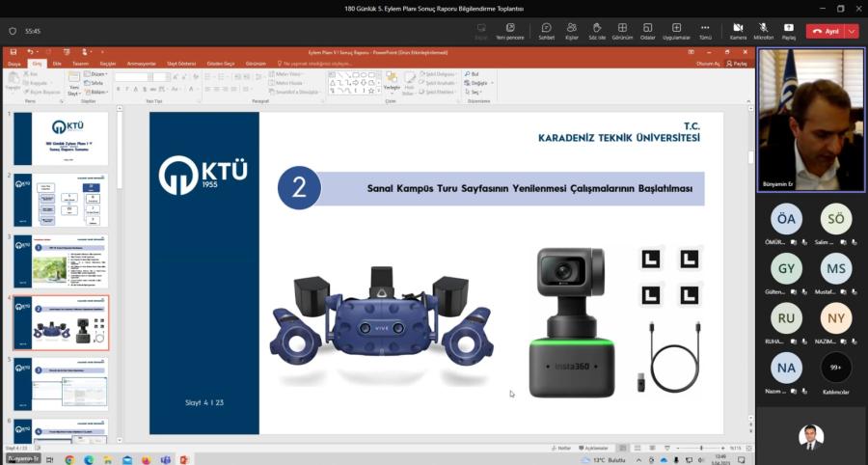Select participant SÖ avatar
Viewport: 868px width, 465px height.
tap(836, 219)
